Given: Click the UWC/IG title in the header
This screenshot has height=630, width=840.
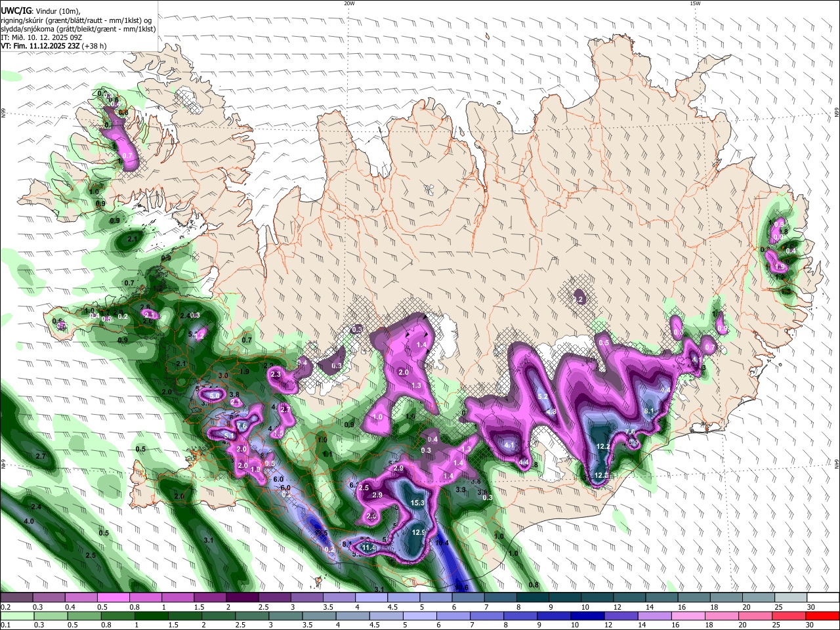Looking at the screenshot, I should click(16, 11).
